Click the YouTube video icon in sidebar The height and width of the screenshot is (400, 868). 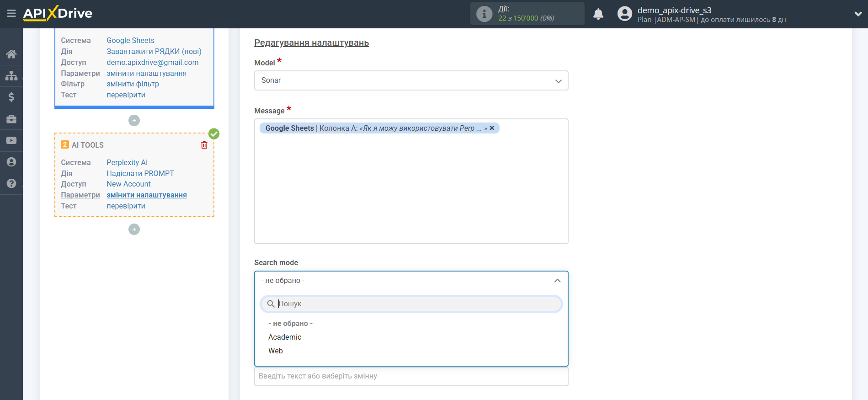coord(11,140)
